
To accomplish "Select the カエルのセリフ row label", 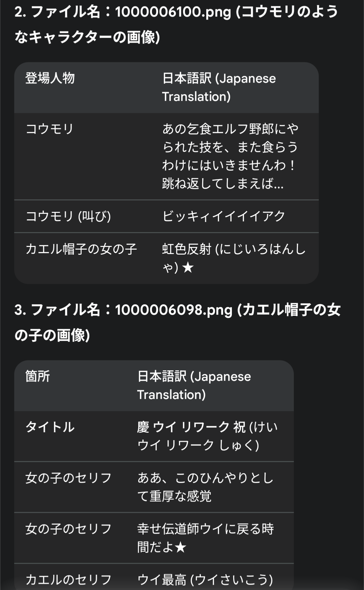I will pyautogui.click(x=68, y=580).
